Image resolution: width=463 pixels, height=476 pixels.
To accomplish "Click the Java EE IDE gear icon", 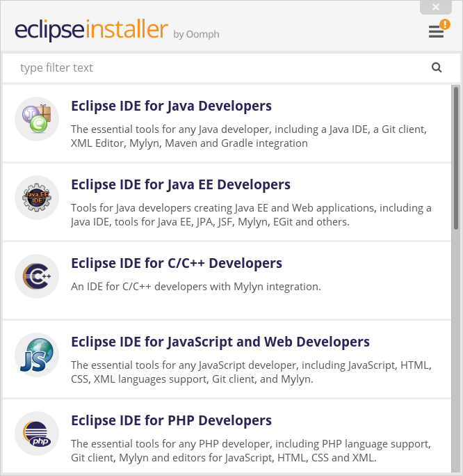I will (x=37, y=198).
